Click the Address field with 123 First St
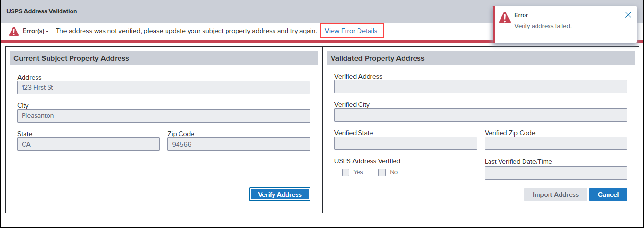The width and height of the screenshot is (644, 228). click(x=164, y=88)
